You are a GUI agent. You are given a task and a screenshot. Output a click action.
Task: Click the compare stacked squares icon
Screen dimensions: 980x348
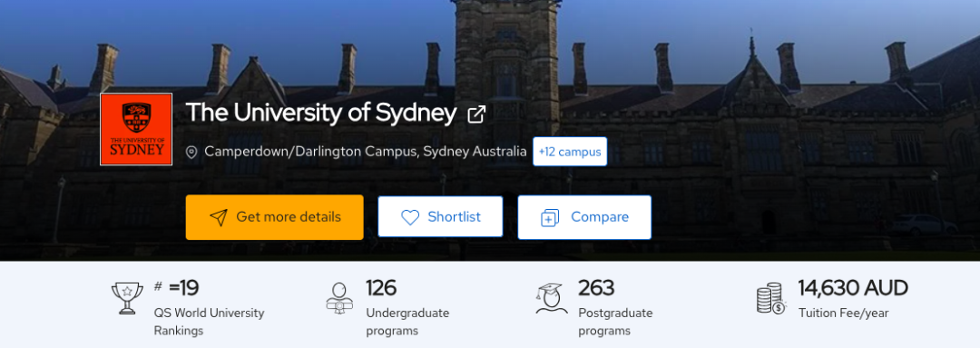550,218
